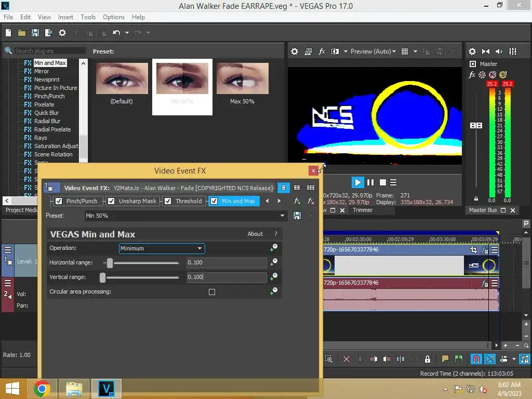Expand the overlays grid dropdown arrow

415,51
